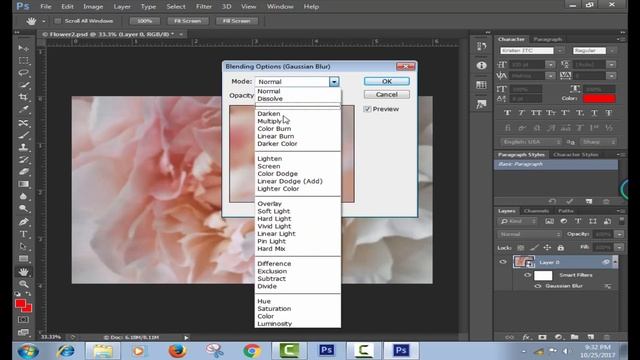
Task: Open the Info panel icon
Action: (x=481, y=65)
